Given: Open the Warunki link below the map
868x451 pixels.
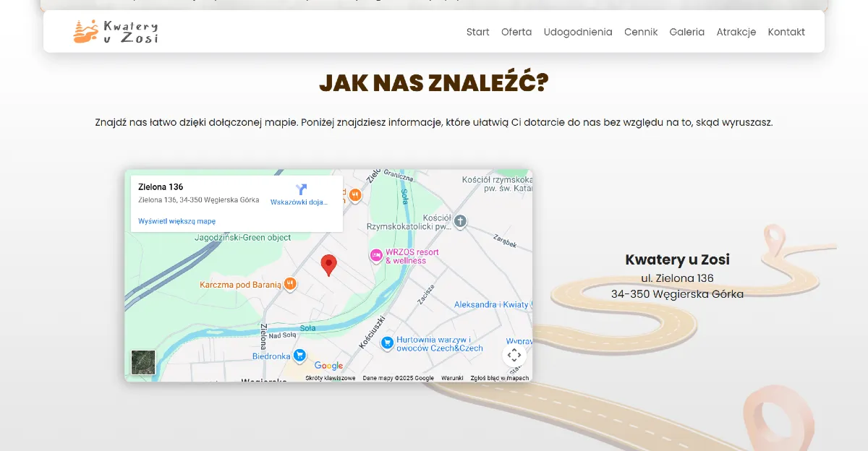Looking at the screenshot, I should (454, 377).
